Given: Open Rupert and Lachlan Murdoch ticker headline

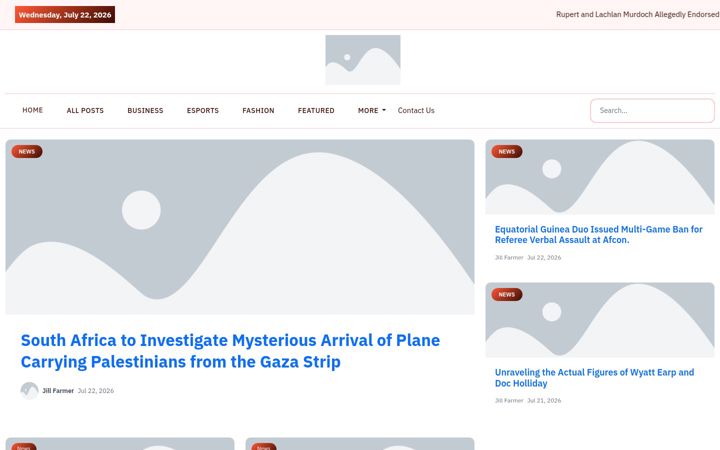Looking at the screenshot, I should tap(638, 15).
